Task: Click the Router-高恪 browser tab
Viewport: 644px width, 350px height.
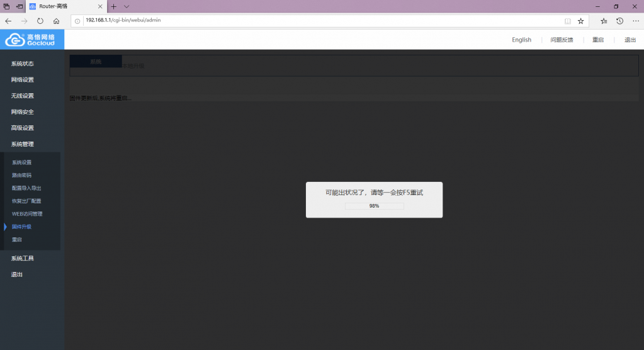Action: 65,6
